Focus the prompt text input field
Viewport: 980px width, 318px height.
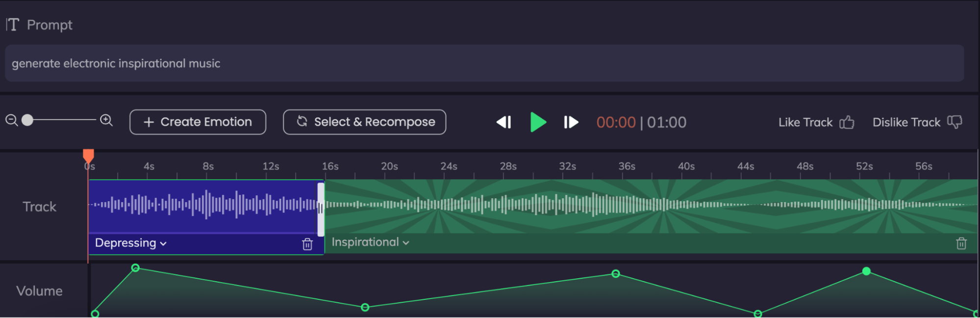pyautogui.click(x=484, y=63)
